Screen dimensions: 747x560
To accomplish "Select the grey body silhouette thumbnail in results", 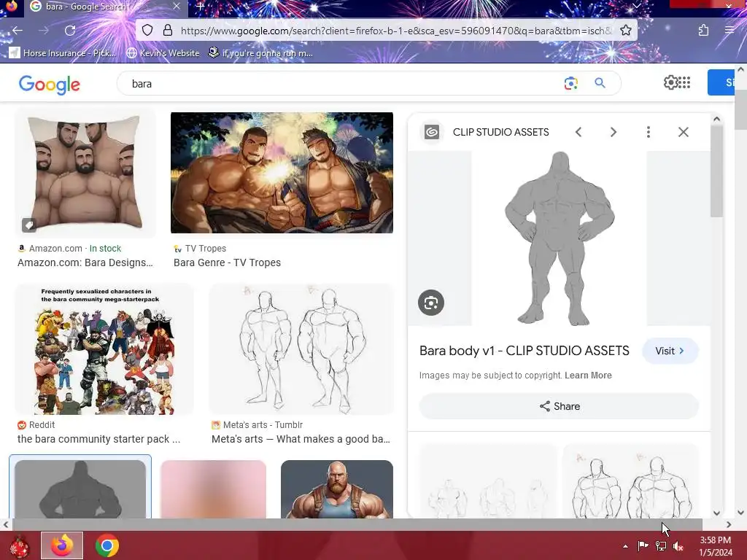I will (80, 489).
